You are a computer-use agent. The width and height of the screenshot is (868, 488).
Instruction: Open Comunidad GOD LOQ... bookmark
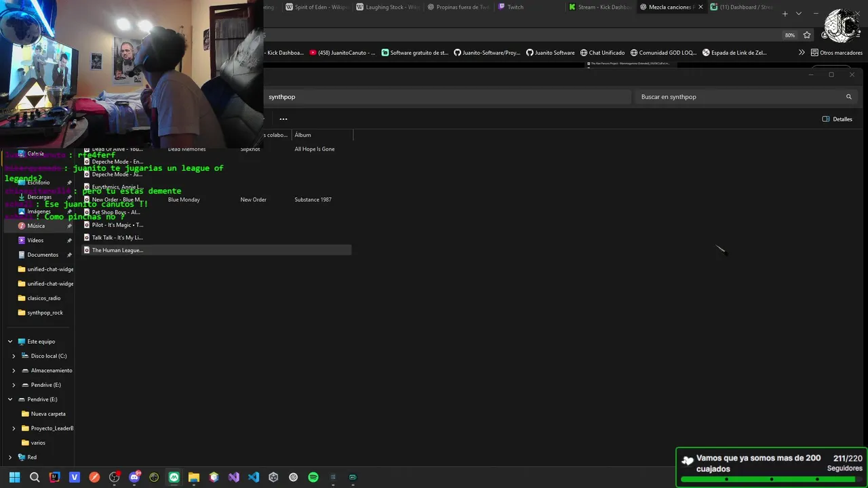(x=663, y=53)
